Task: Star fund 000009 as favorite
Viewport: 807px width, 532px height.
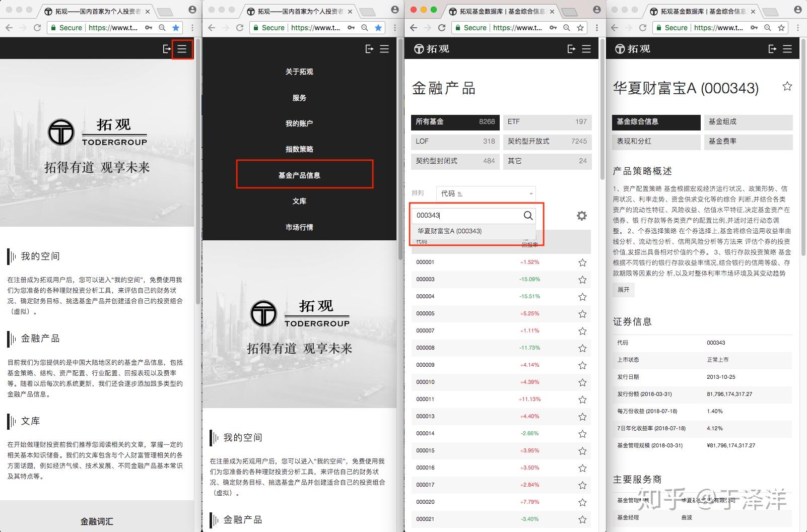Action: tap(582, 365)
